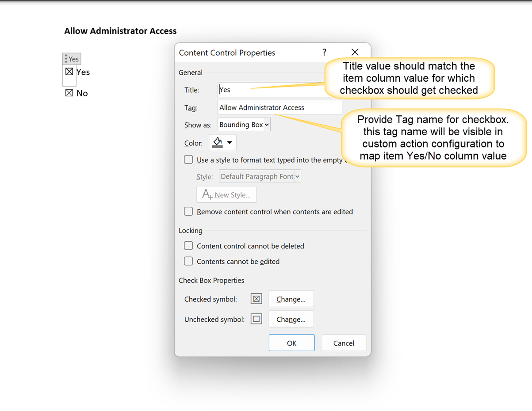
Task: Dismiss the dialog with Cancel
Action: coord(344,342)
